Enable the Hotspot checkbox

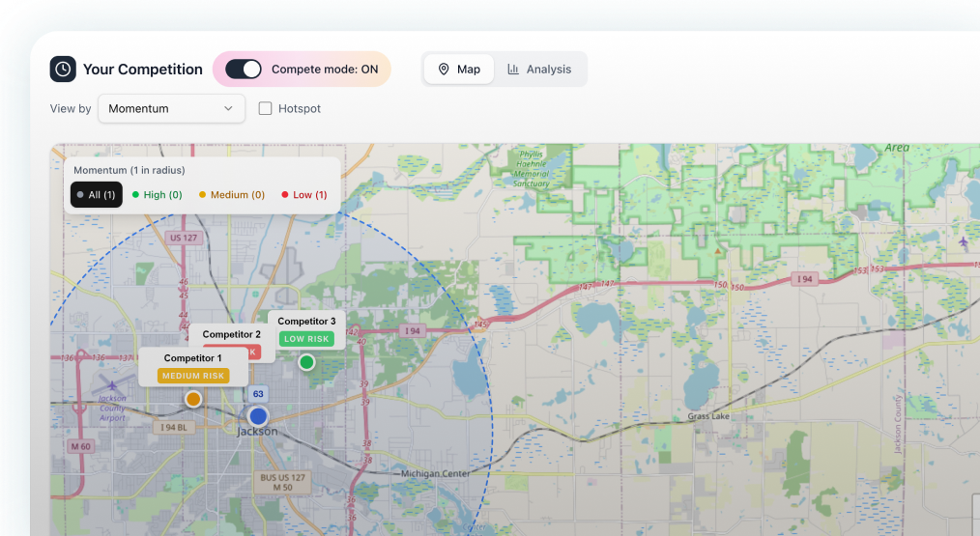pos(265,109)
